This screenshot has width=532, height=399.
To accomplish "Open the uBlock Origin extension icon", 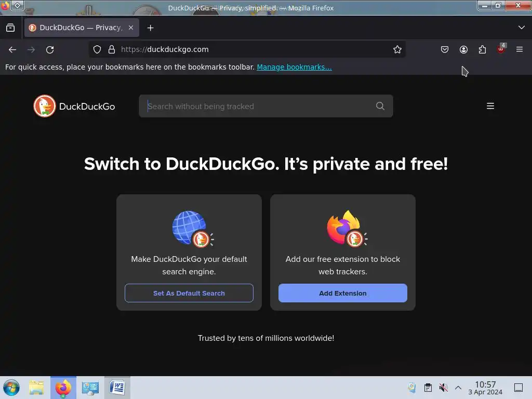I will [501, 49].
